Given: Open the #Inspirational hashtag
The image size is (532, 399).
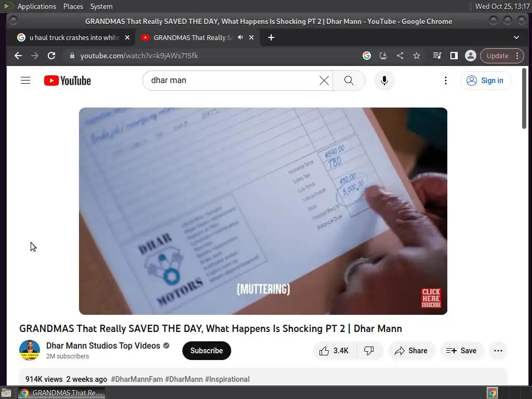Looking at the screenshot, I should pos(228,379).
